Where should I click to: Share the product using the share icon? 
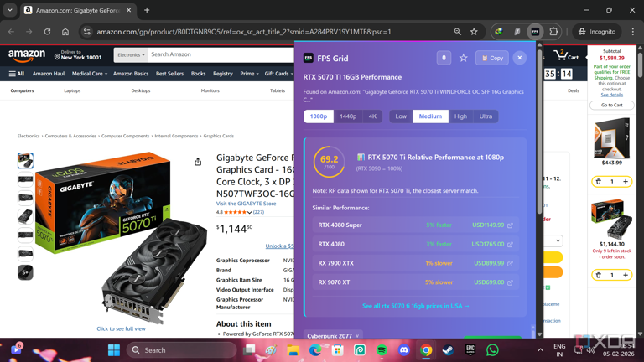point(198,162)
